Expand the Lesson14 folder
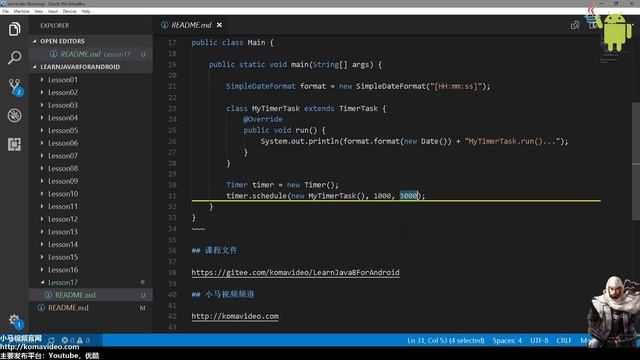The width and height of the screenshot is (640, 360). point(91,244)
